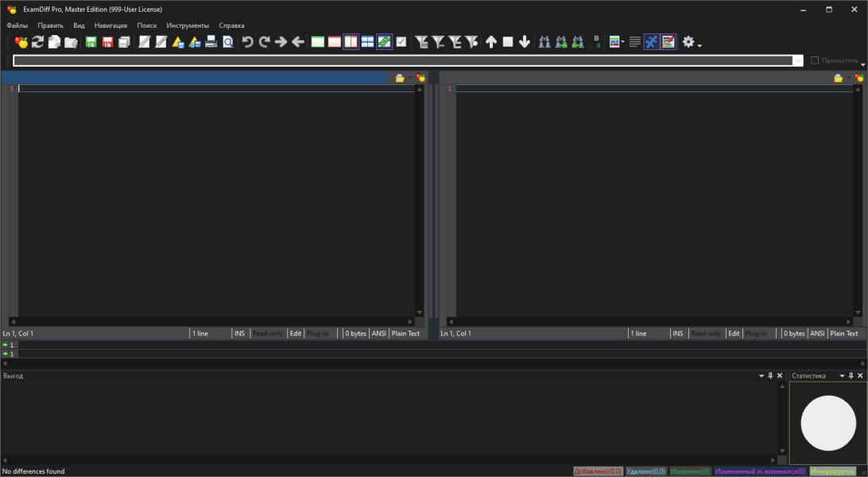
Task: Close the Выход output panel
Action: [x=780, y=376]
